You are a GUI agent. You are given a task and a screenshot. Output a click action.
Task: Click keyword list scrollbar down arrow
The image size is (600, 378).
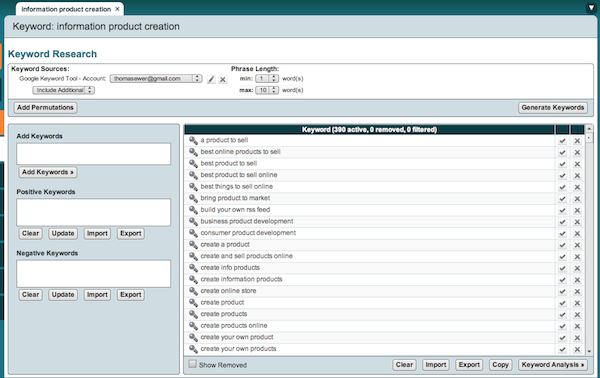click(x=589, y=351)
